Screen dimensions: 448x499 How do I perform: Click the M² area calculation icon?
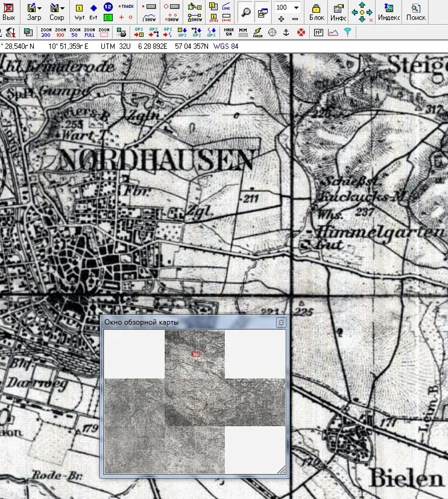[319, 32]
